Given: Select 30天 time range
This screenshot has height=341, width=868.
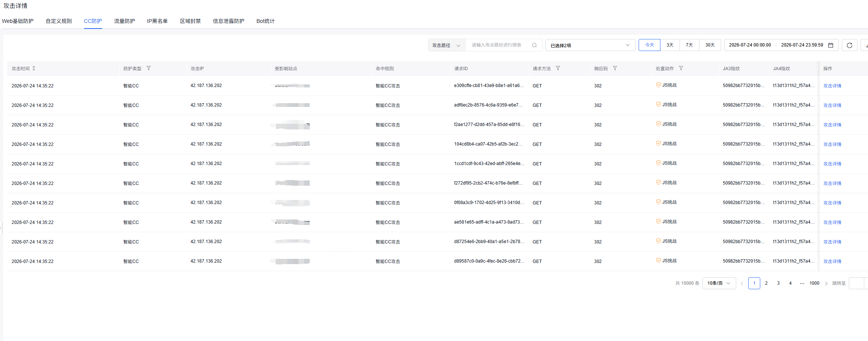Looking at the screenshot, I should coord(710,45).
